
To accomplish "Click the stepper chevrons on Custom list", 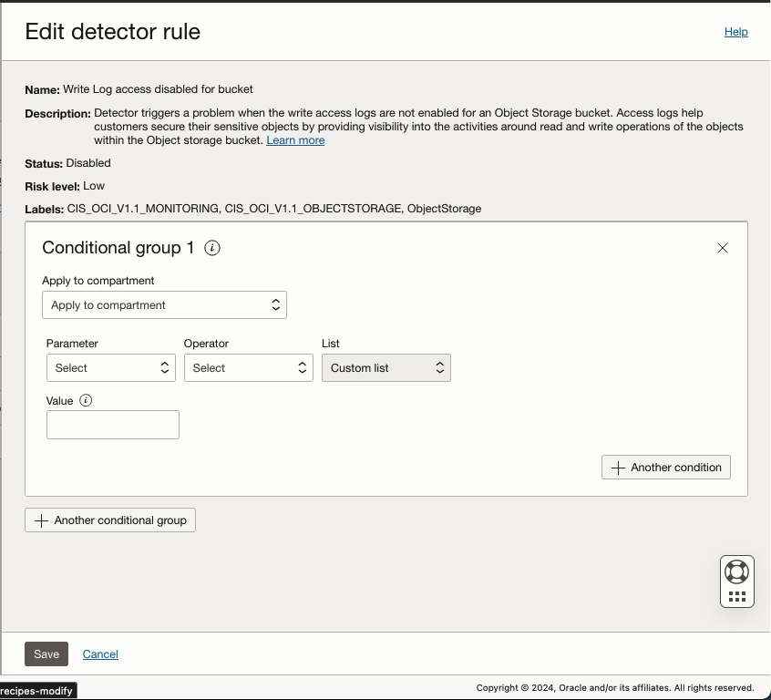I will point(439,367).
